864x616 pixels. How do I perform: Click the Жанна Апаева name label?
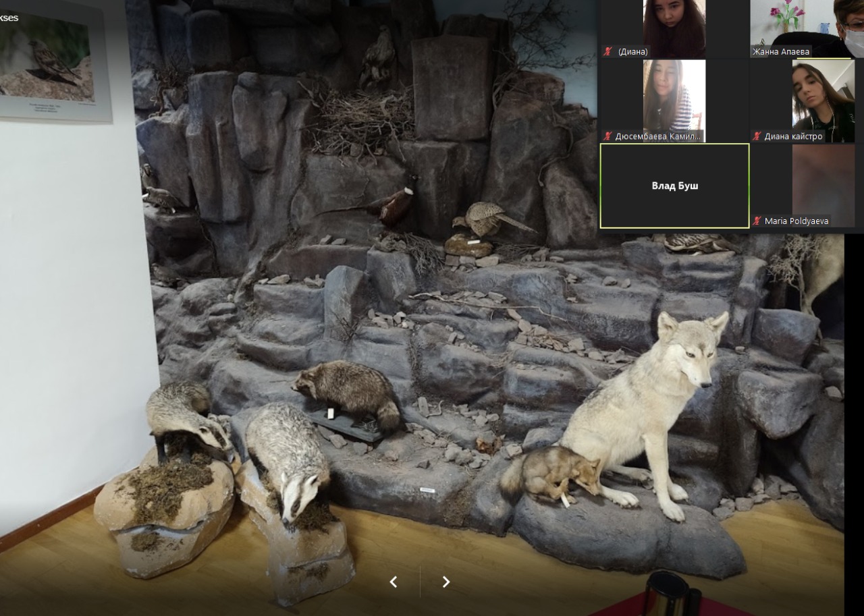(781, 51)
